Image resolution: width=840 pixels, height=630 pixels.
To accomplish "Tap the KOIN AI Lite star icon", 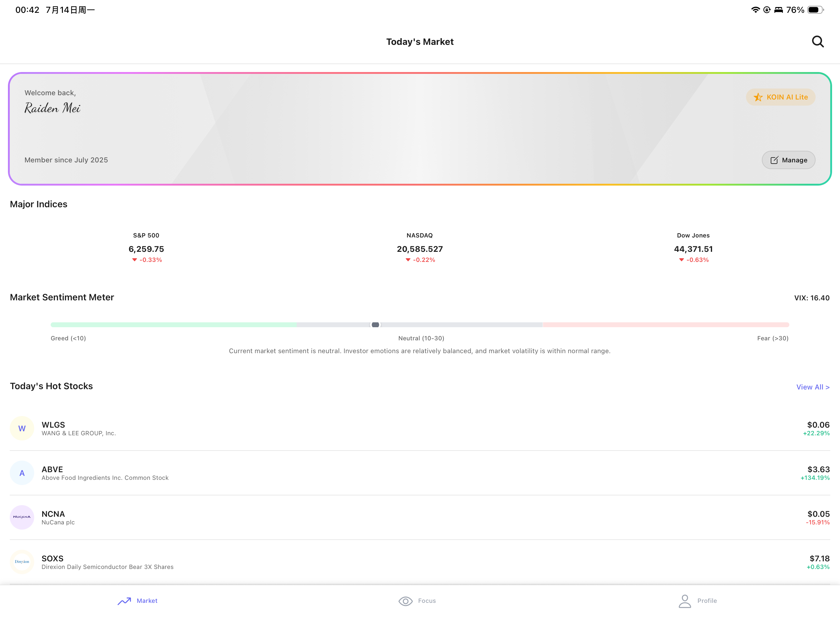I will [758, 97].
